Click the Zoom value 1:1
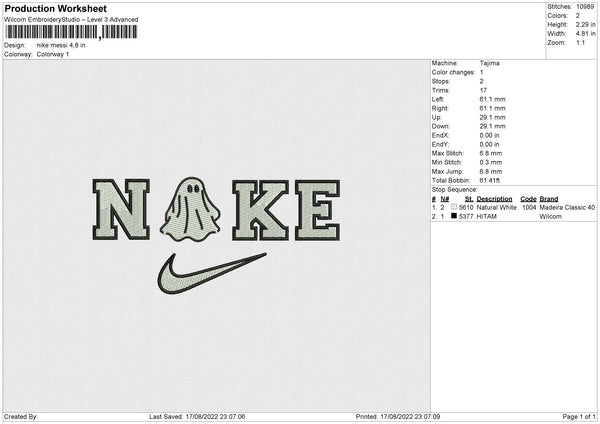The width and height of the screenshot is (600, 424). 580,43
